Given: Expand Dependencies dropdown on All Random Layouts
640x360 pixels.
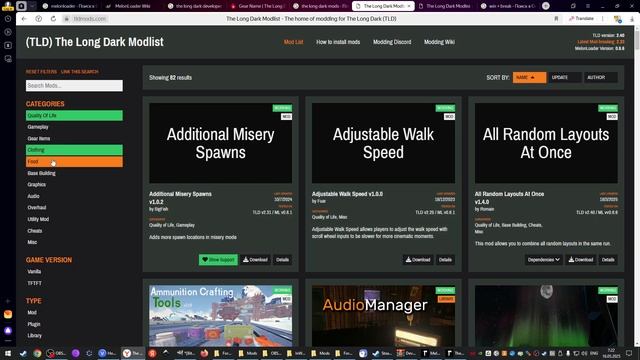Looking at the screenshot, I should coord(543,260).
